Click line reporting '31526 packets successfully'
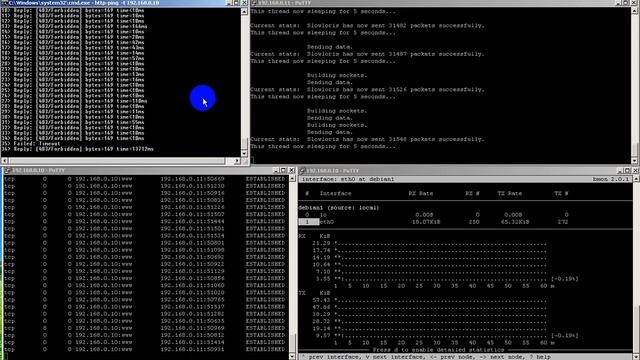The height and width of the screenshot is (360, 640). [367, 89]
